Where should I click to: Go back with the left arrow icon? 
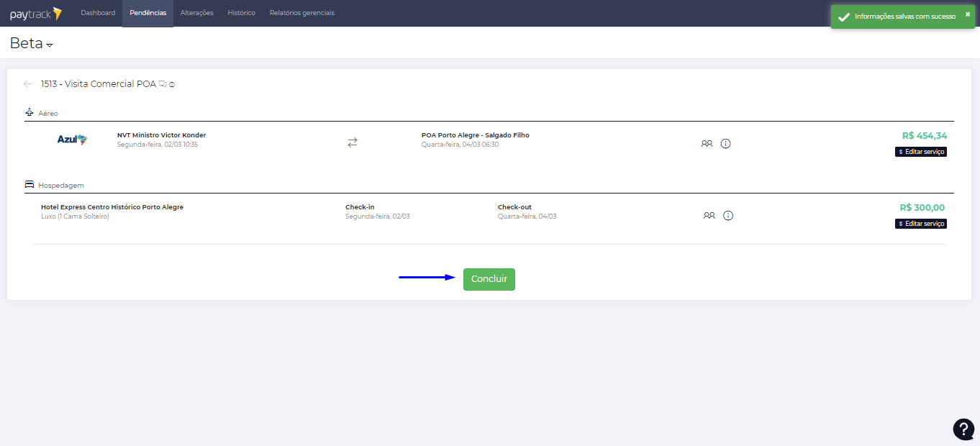(x=28, y=84)
